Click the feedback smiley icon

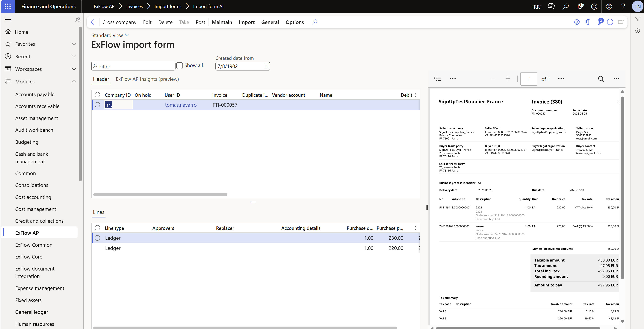pyautogui.click(x=594, y=7)
